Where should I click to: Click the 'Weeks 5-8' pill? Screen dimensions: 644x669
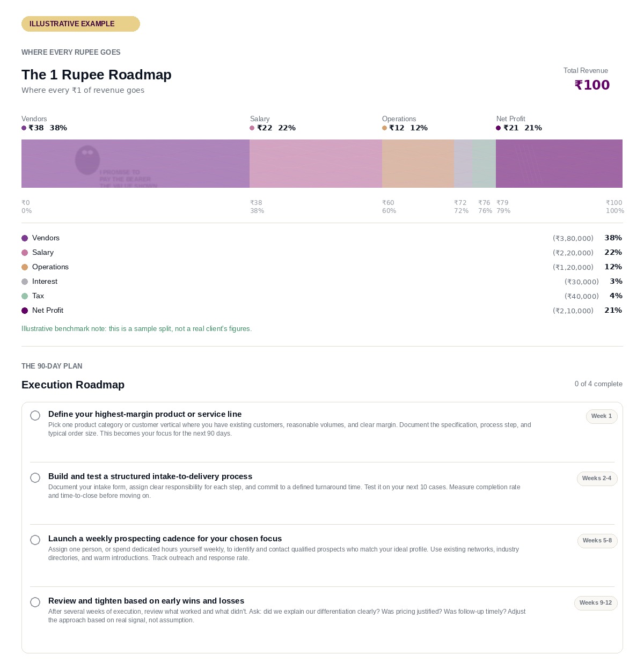pos(597,541)
